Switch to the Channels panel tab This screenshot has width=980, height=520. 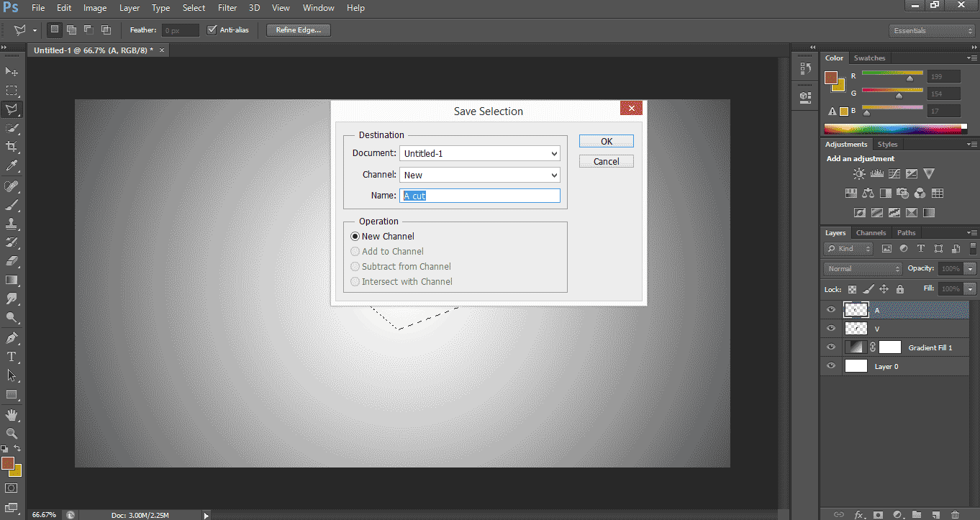tap(871, 233)
